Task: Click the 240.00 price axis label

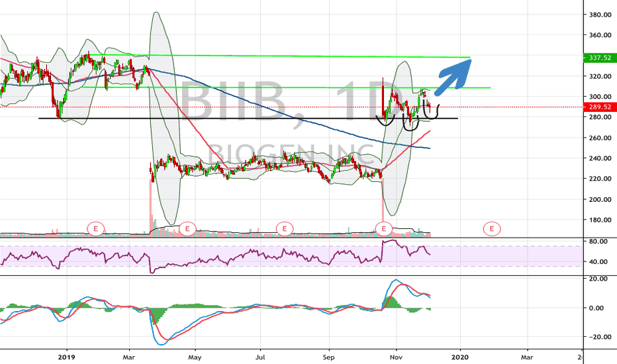Action: coord(600,158)
